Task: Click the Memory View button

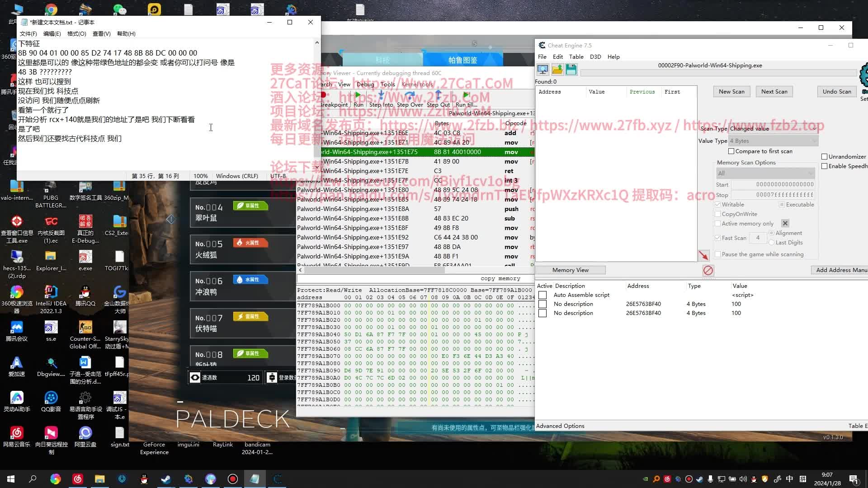Action: click(x=570, y=270)
